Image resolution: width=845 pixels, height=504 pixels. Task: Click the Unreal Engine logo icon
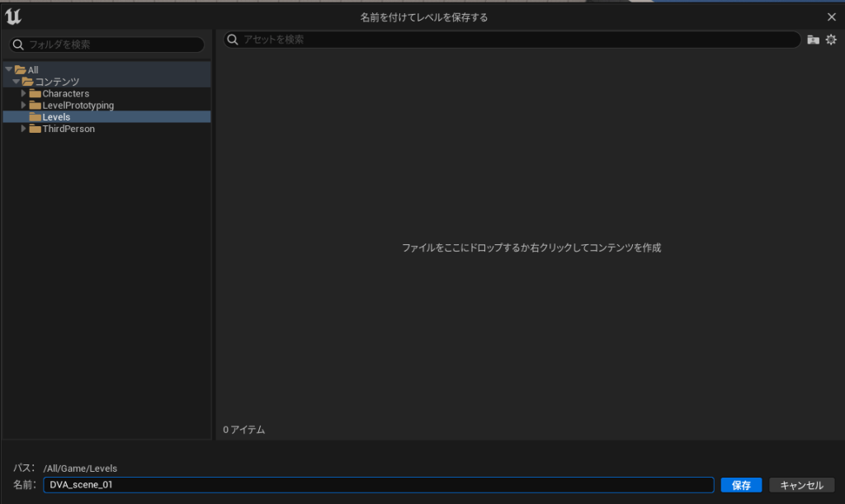tap(13, 17)
